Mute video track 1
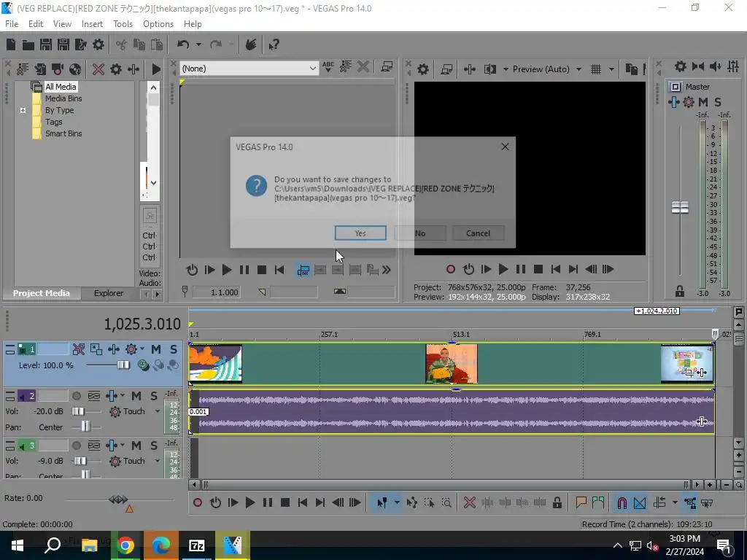This screenshot has height=560, width=747. (x=156, y=349)
